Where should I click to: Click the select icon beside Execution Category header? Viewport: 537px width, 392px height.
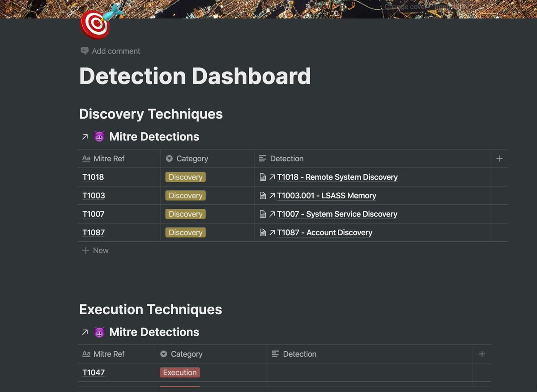[163, 354]
